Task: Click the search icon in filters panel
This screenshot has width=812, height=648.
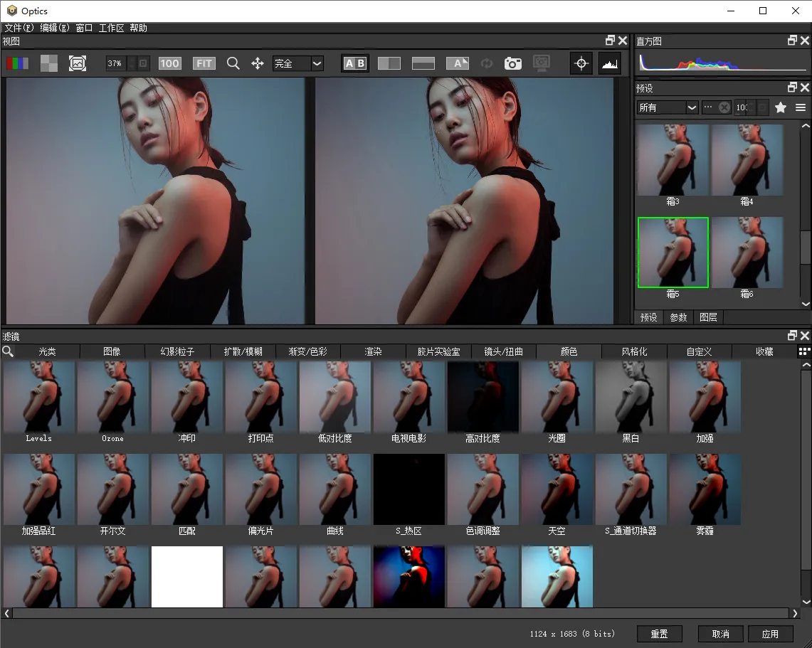Action: tap(8, 351)
